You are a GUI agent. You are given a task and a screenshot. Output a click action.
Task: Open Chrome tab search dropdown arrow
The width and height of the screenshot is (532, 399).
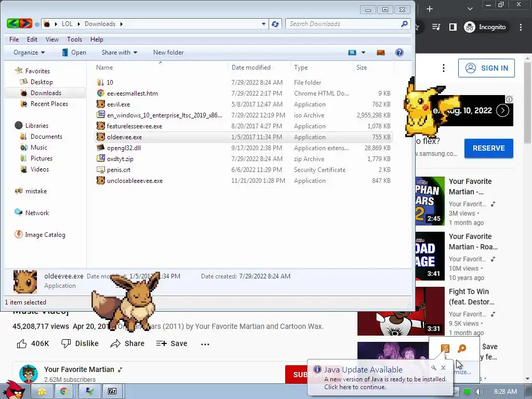coord(470,9)
